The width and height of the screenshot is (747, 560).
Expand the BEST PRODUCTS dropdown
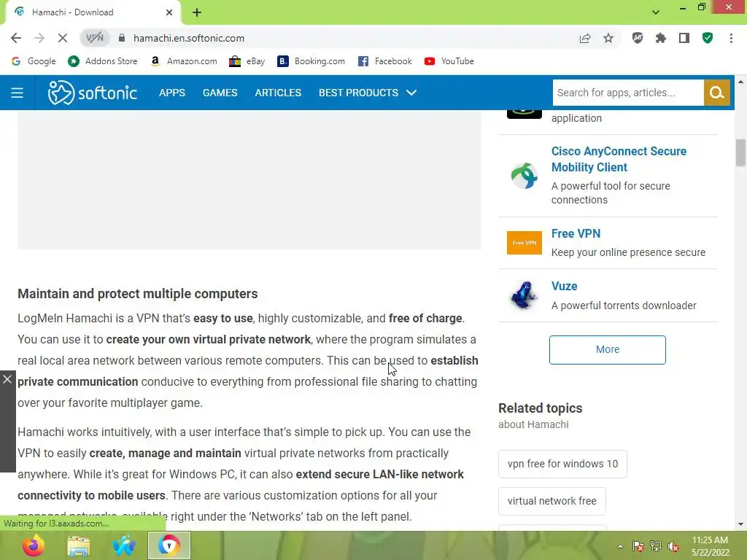coord(368,93)
